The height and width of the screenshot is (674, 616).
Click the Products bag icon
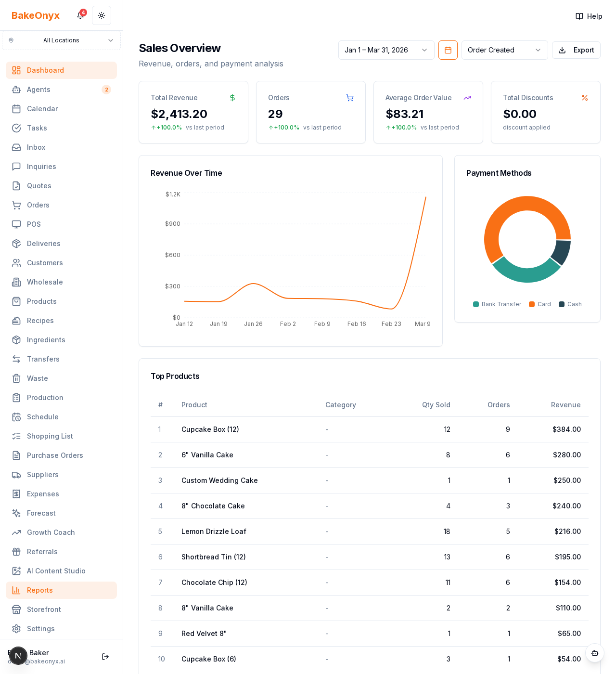coord(16,301)
